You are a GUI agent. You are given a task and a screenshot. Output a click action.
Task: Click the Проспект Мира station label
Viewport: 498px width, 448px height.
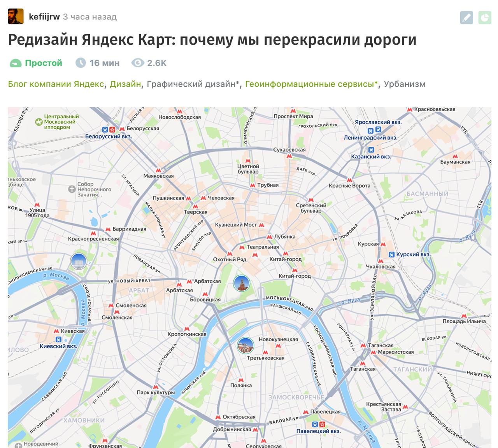[293, 116]
